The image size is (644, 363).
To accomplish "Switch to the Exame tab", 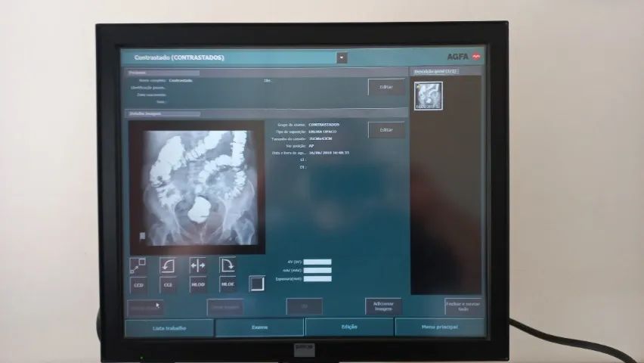I will tap(259, 327).
